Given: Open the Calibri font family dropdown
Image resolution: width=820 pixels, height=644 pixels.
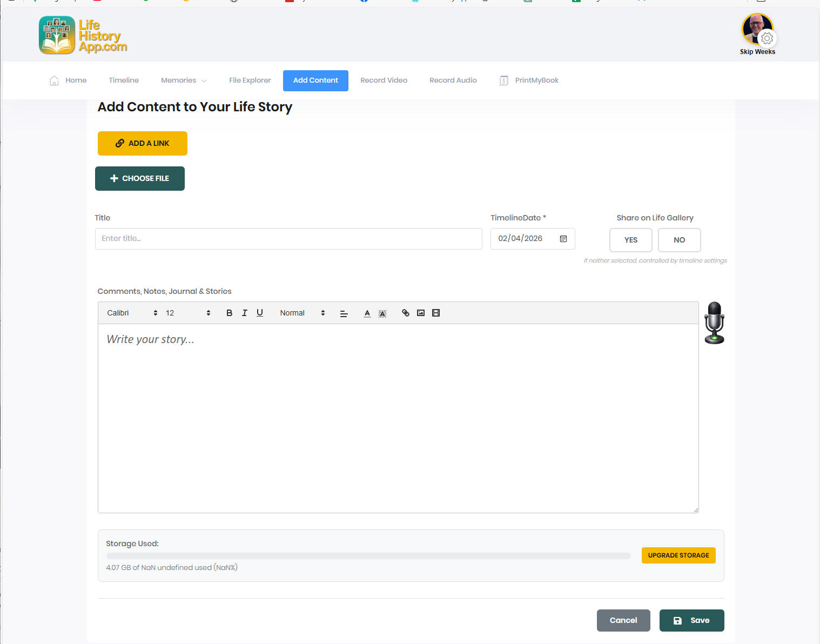Looking at the screenshot, I should 132,313.
